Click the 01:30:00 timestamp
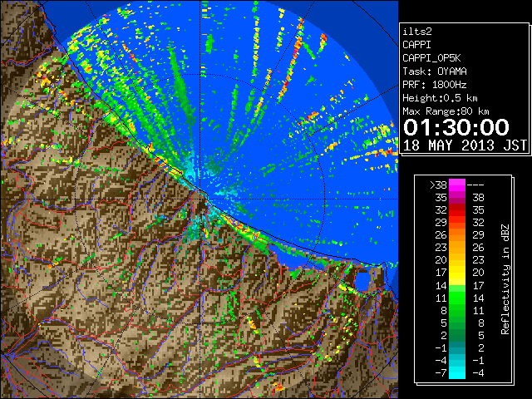The image size is (532, 399). [x=456, y=127]
